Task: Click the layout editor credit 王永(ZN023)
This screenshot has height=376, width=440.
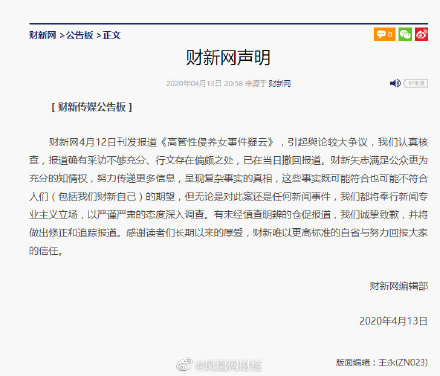Action: (x=403, y=362)
